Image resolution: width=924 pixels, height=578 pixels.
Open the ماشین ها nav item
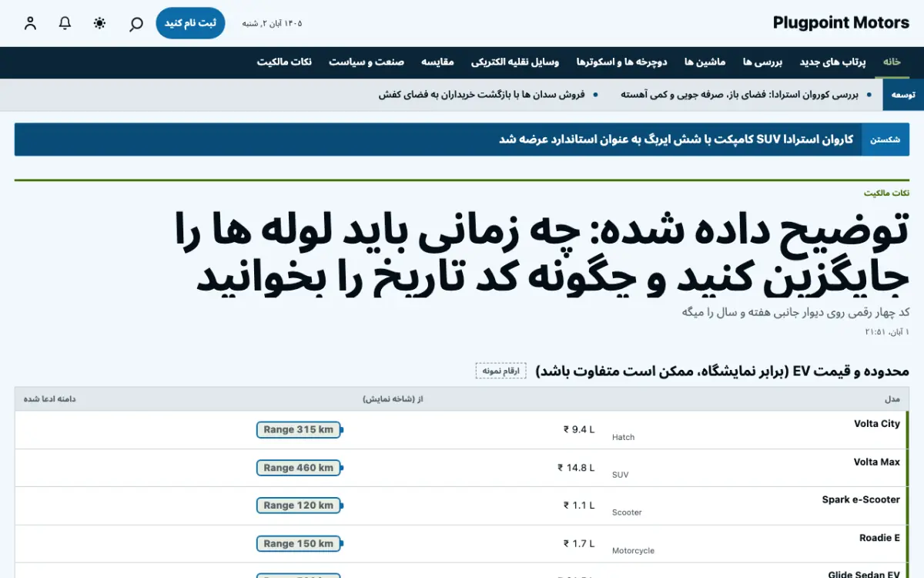[x=705, y=62]
